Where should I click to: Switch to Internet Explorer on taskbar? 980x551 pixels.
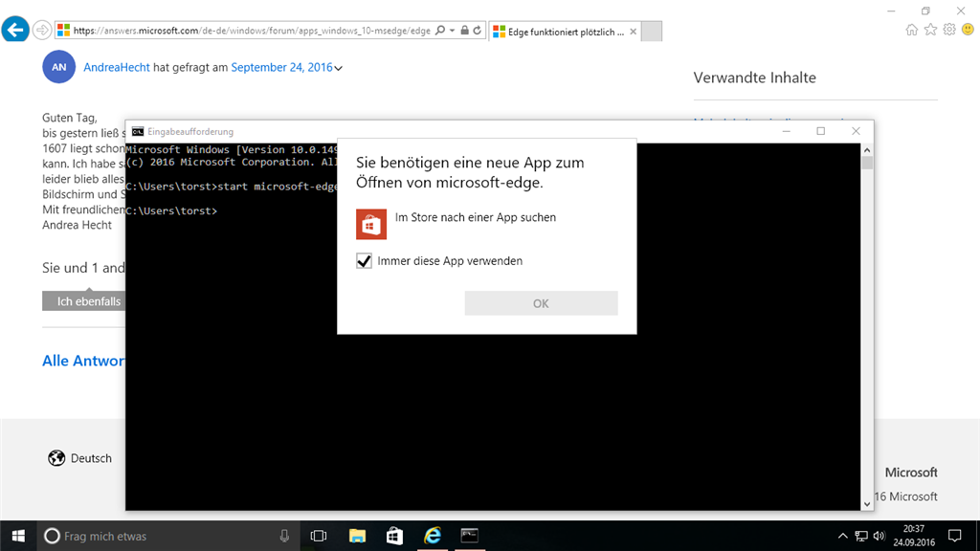click(x=432, y=536)
